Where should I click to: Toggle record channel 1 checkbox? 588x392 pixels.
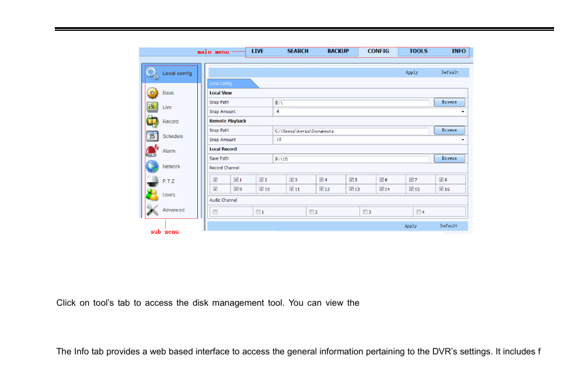pos(236,180)
